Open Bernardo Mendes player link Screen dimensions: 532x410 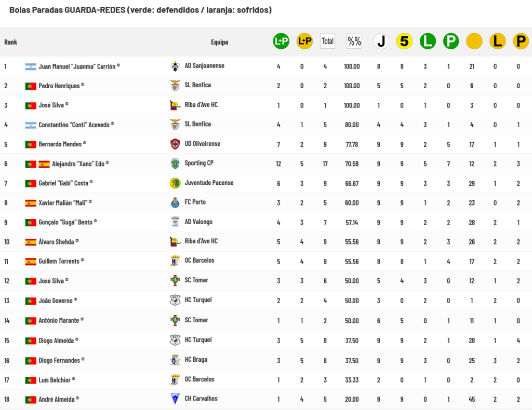[60, 144]
